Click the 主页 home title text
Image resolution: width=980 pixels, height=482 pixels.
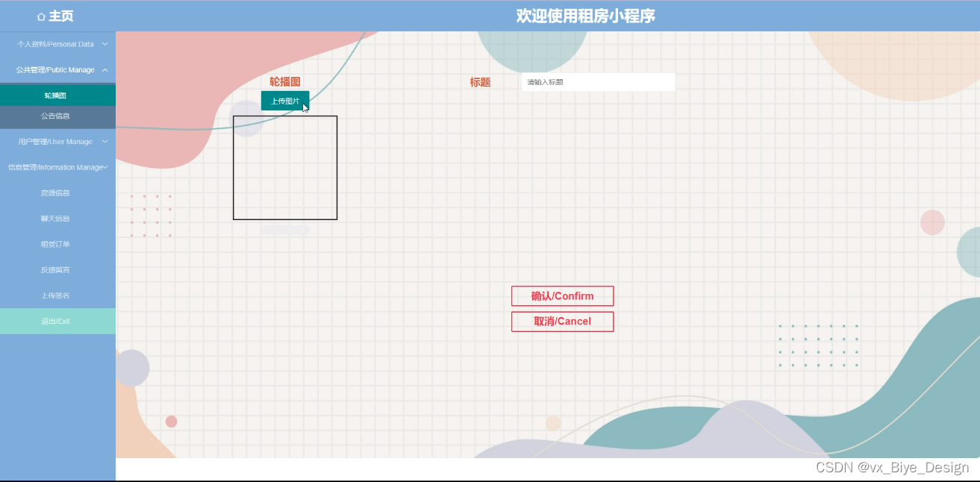tap(61, 16)
